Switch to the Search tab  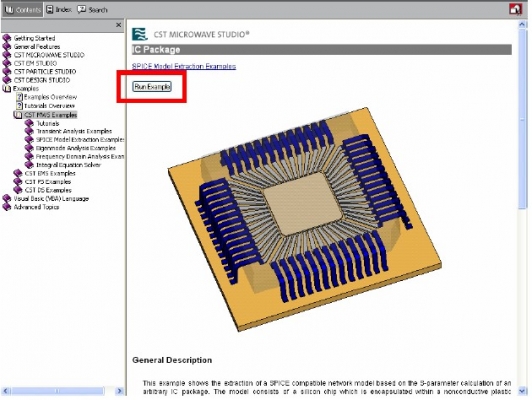pos(92,10)
